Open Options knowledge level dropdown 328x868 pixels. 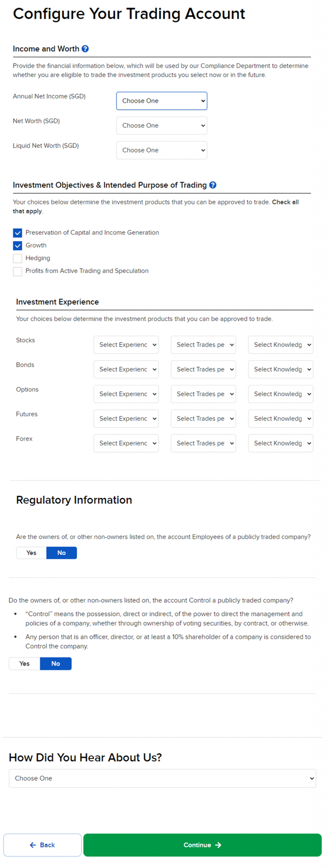280,394
